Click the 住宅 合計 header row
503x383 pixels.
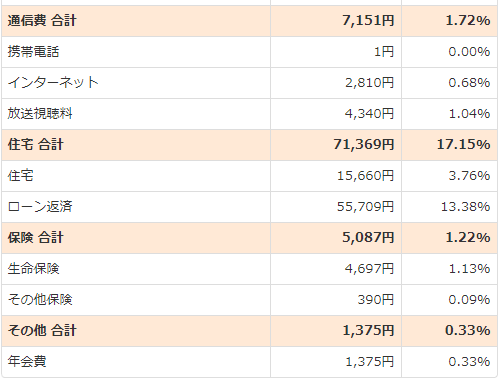click(x=249, y=145)
